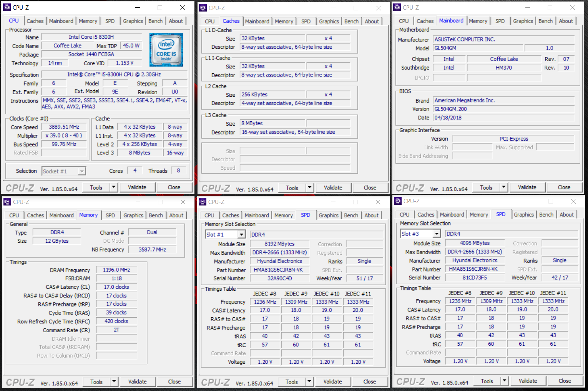Click the Channel # Dual field
This screenshot has width=588, height=391.
152,232
